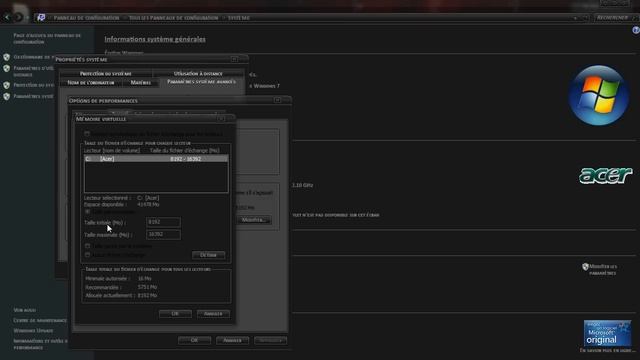Click the 2,10 GHz processor speed value
Image resolution: width=640 pixels, height=360 pixels.
click(x=302, y=185)
